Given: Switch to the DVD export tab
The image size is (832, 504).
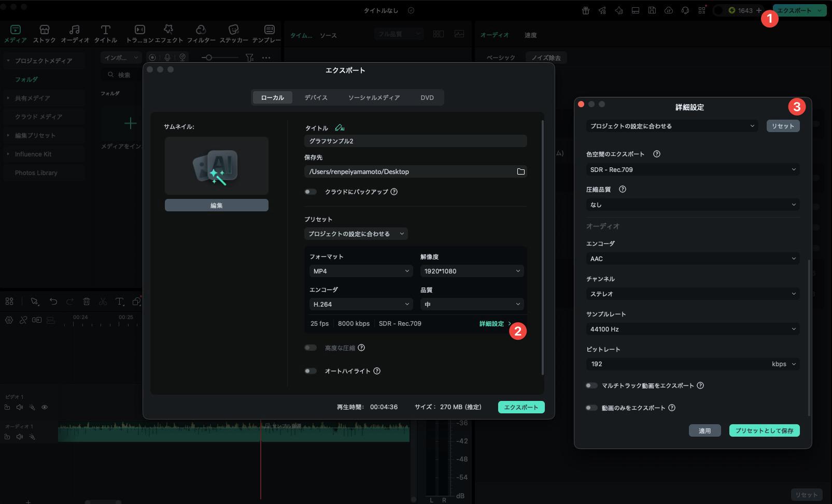Looking at the screenshot, I should coord(426,97).
